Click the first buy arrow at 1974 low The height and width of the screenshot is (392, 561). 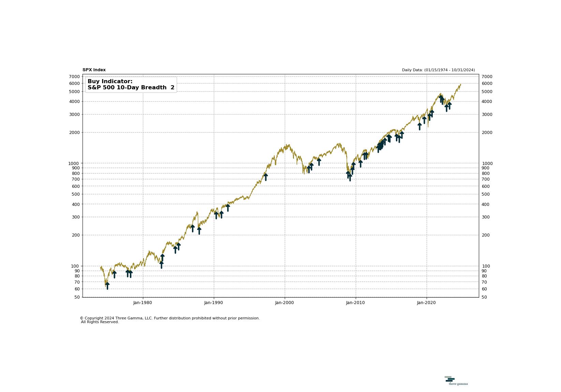(107, 286)
